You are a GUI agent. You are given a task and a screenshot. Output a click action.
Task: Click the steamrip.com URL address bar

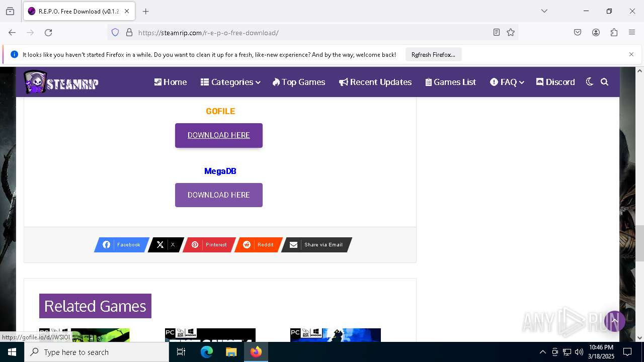coord(312,33)
